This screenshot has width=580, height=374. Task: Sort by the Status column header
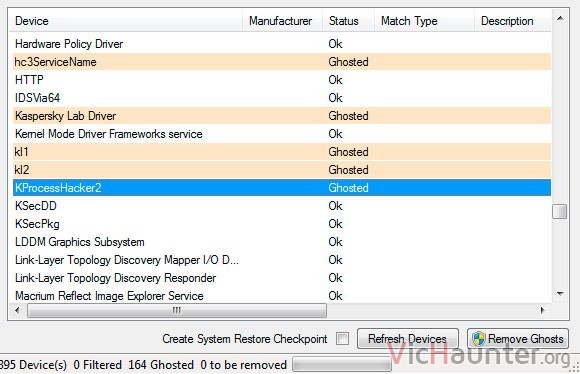coord(348,21)
